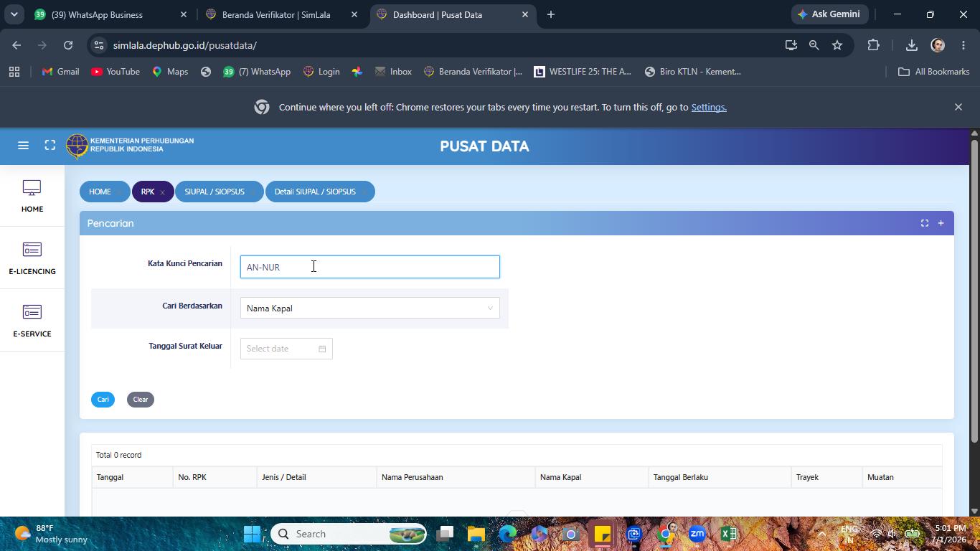This screenshot has width=980, height=551.
Task: Go back to previous page
Action: pos(17,45)
